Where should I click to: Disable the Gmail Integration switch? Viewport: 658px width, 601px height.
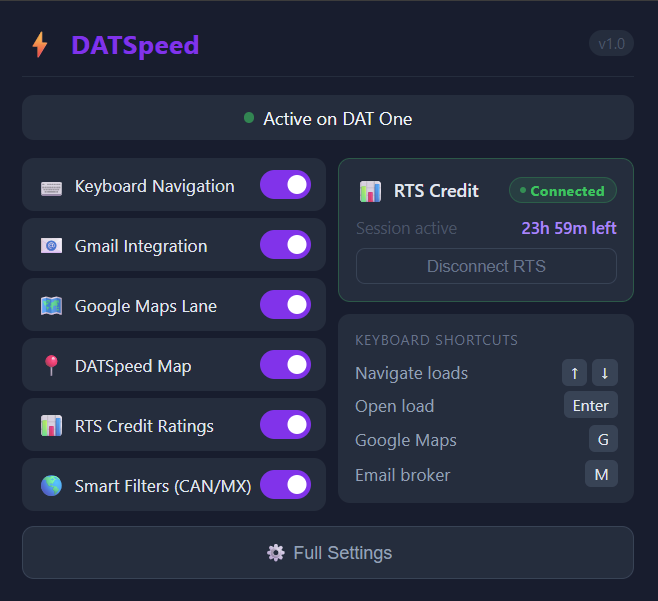(285, 245)
